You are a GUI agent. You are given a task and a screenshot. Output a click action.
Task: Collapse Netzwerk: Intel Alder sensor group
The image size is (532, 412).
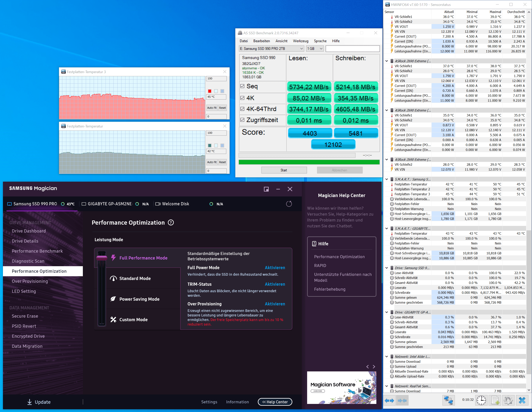pyautogui.click(x=387, y=356)
